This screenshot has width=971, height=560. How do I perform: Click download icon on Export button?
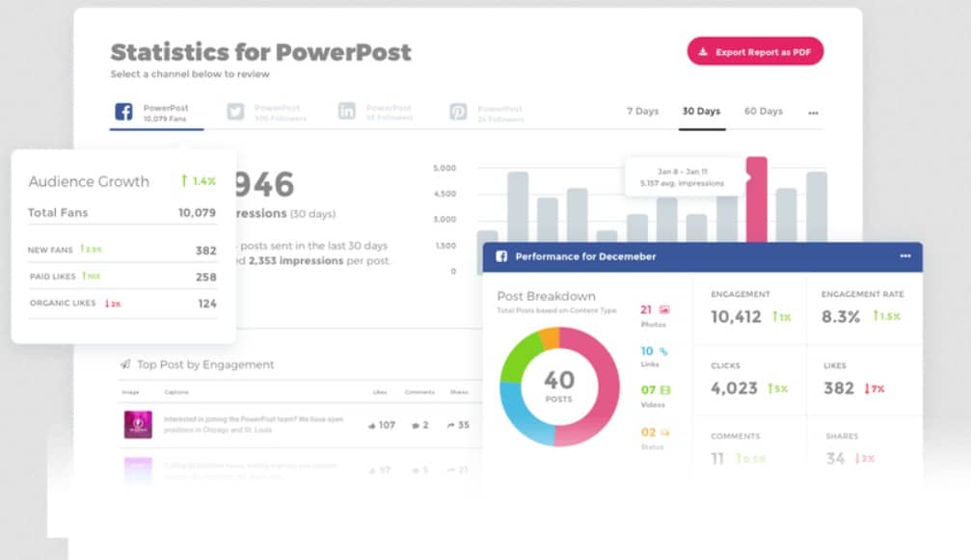pyautogui.click(x=703, y=52)
